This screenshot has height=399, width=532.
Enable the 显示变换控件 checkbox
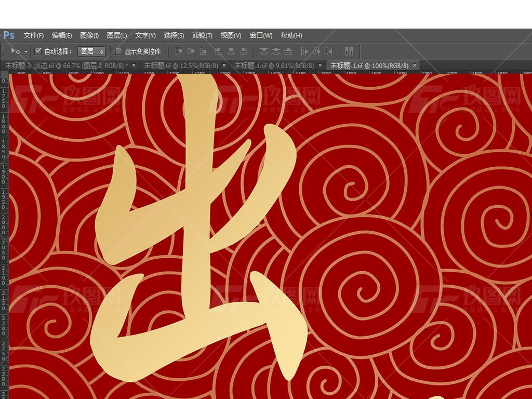(x=118, y=51)
